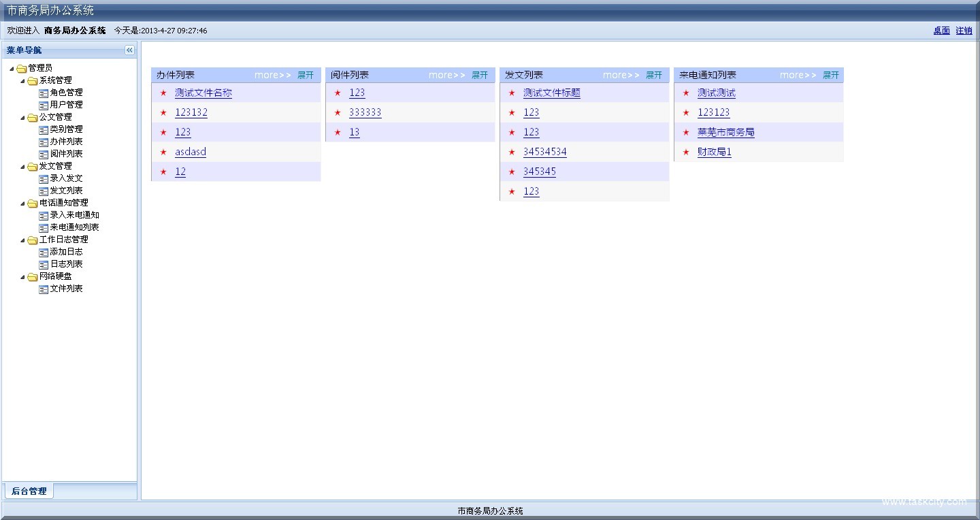Screen dimensions: 980x520
Task: Click the 录入来电通知 page icon
Action: pyautogui.click(x=44, y=215)
